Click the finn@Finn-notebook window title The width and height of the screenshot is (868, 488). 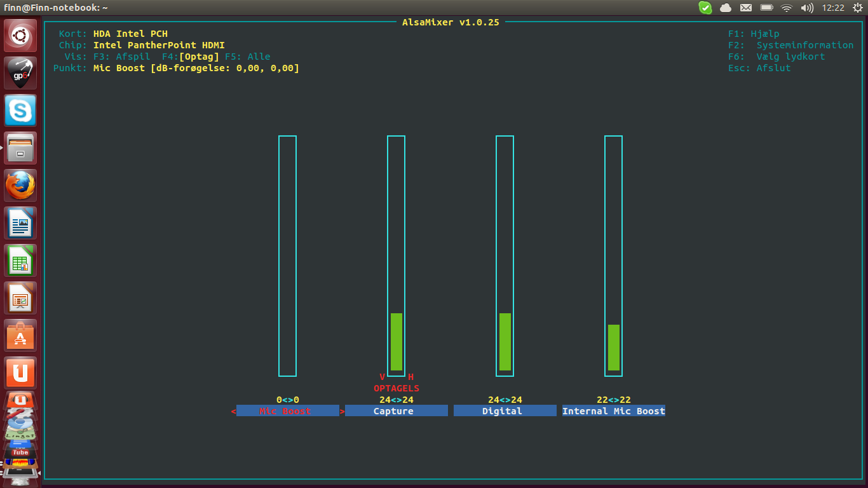coord(56,8)
